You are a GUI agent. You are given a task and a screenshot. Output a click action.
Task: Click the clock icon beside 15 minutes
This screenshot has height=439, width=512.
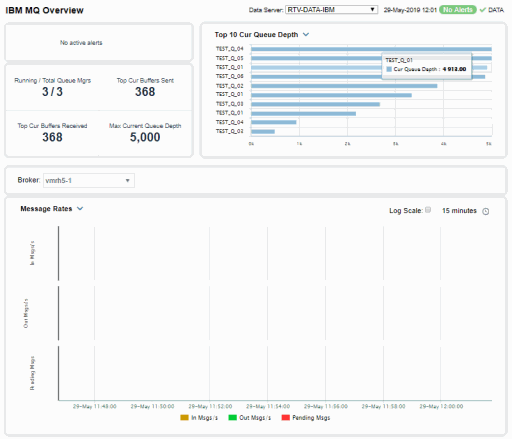486,211
